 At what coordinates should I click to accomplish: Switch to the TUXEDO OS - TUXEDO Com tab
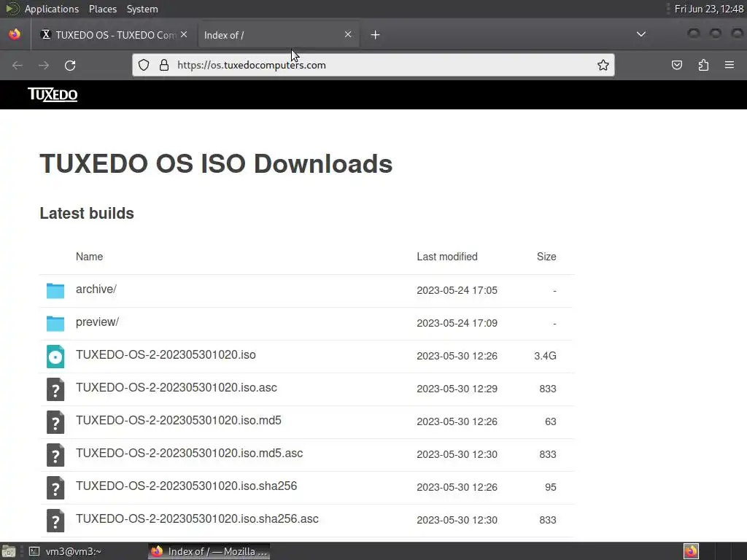pyautogui.click(x=115, y=35)
